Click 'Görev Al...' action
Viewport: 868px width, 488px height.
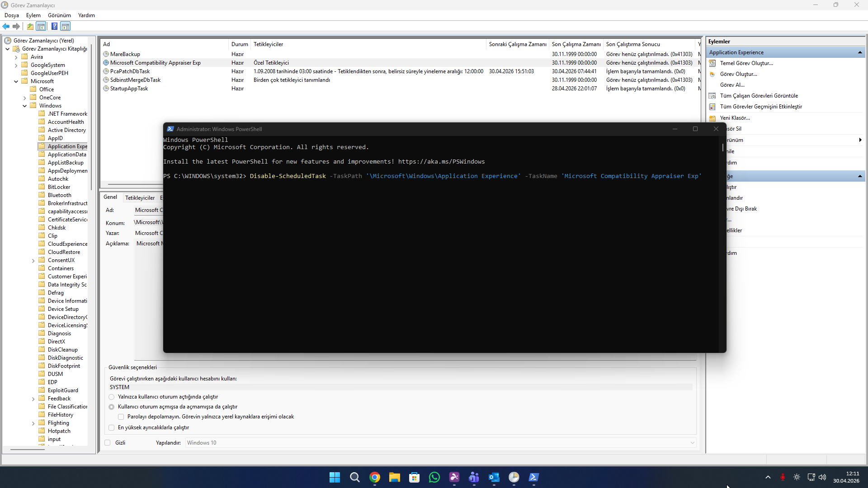point(732,85)
